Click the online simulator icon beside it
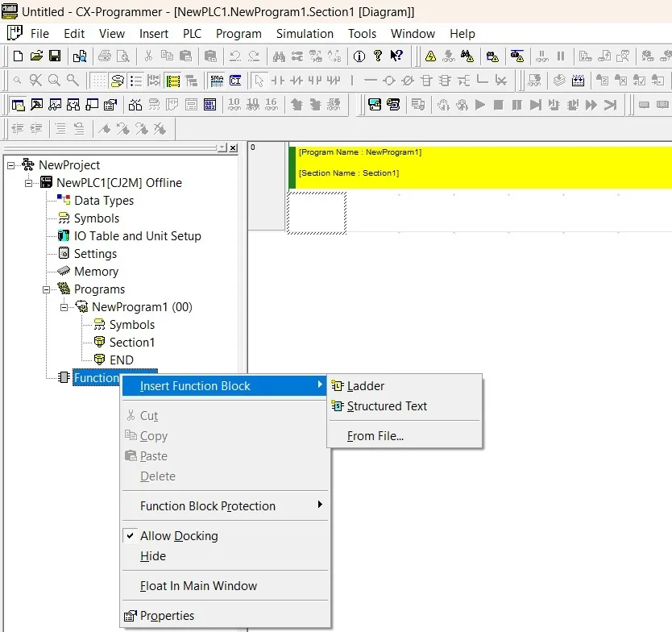 tap(393, 105)
